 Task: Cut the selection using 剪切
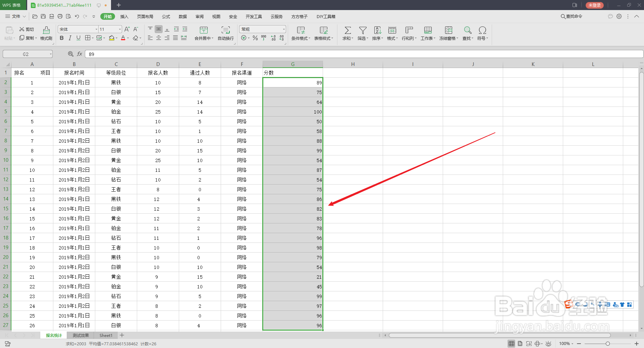coord(27,29)
